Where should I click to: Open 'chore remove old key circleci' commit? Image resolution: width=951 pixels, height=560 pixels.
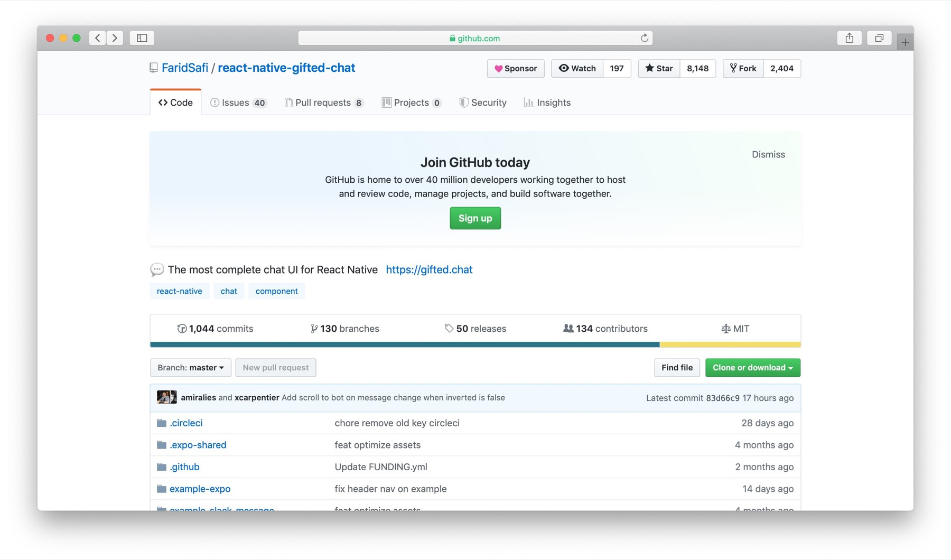pos(397,423)
